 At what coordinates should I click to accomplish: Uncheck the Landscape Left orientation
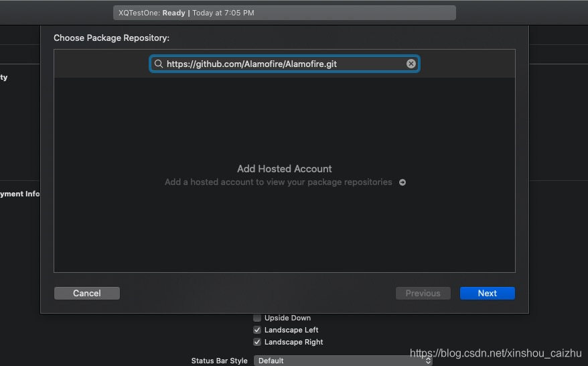[x=257, y=330]
